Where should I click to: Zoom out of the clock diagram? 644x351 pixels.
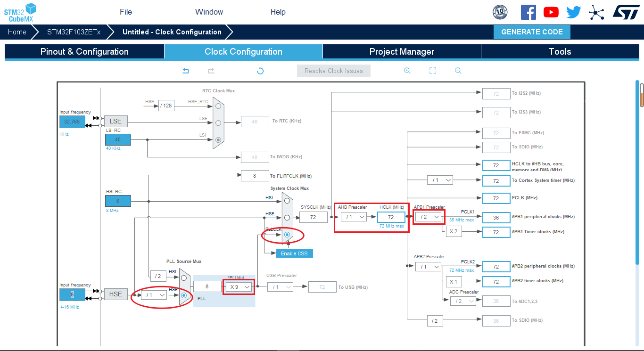click(x=458, y=71)
